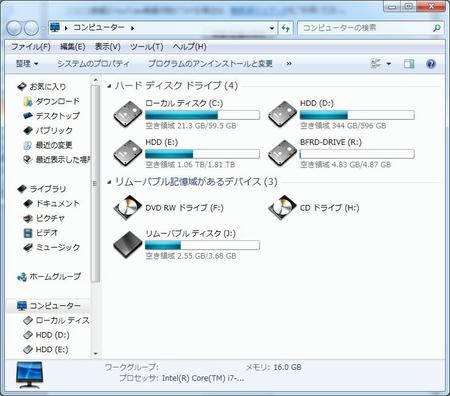Collapse the リムーバブル記憶域 devices group
The height and width of the screenshot is (396, 450).
click(109, 182)
